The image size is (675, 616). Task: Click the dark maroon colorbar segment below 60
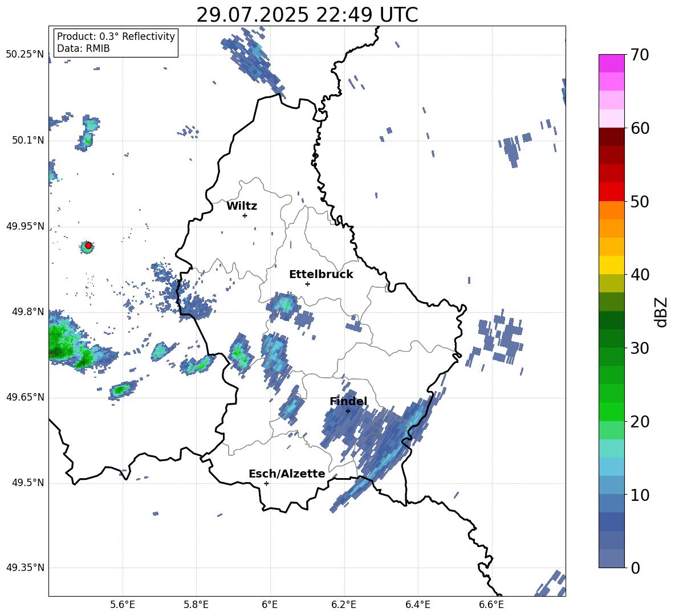(611, 137)
